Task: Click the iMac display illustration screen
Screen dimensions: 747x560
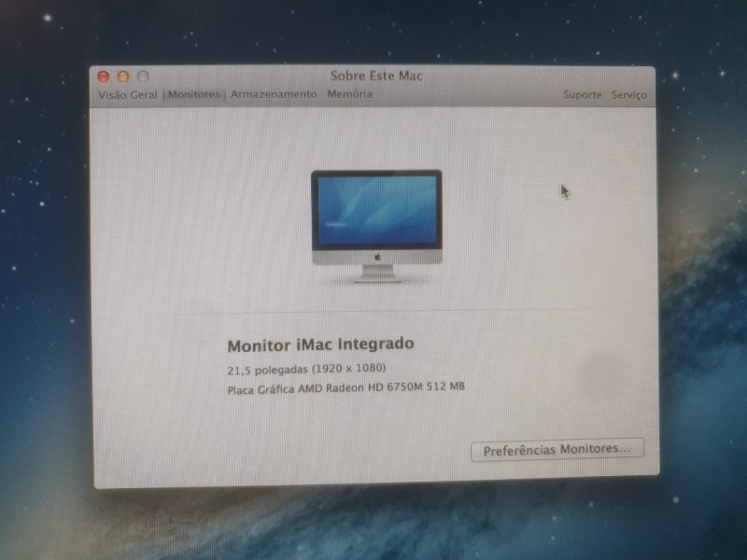Action: (x=376, y=210)
